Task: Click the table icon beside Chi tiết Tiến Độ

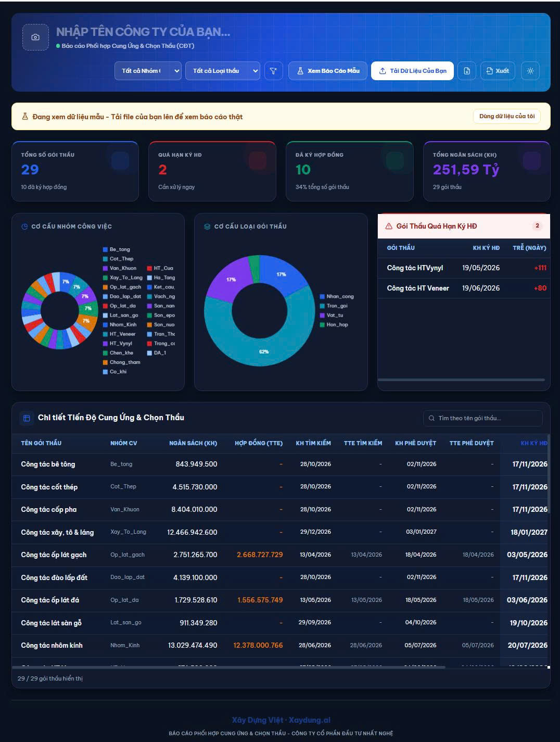Action: point(27,418)
